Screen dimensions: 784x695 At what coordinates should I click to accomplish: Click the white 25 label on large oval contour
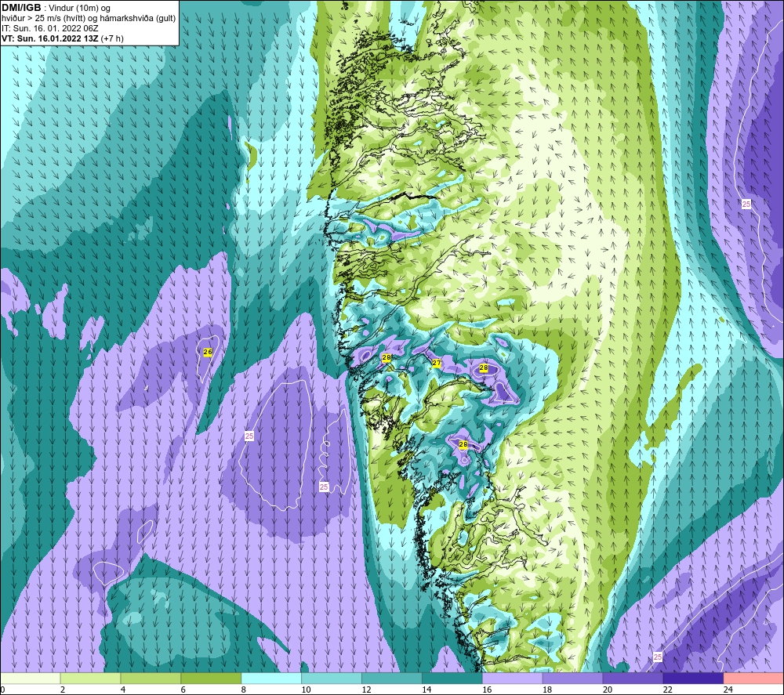point(249,436)
